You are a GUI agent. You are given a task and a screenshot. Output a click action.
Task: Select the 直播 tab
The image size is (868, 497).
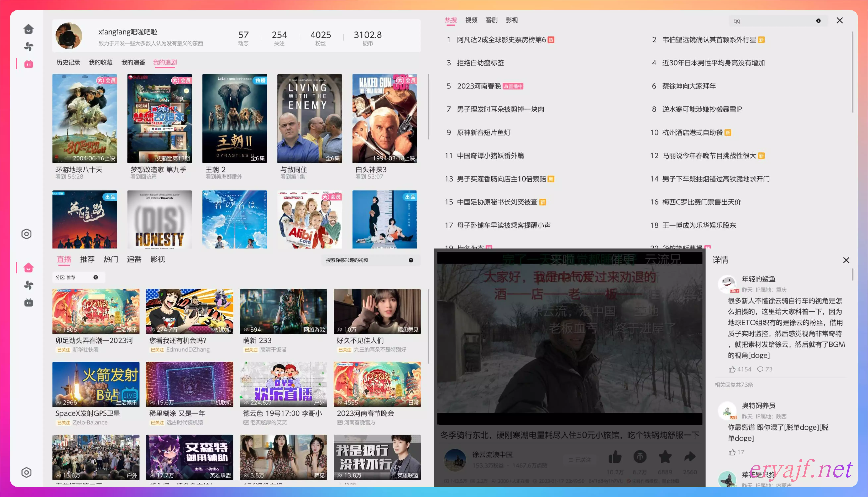tap(64, 259)
